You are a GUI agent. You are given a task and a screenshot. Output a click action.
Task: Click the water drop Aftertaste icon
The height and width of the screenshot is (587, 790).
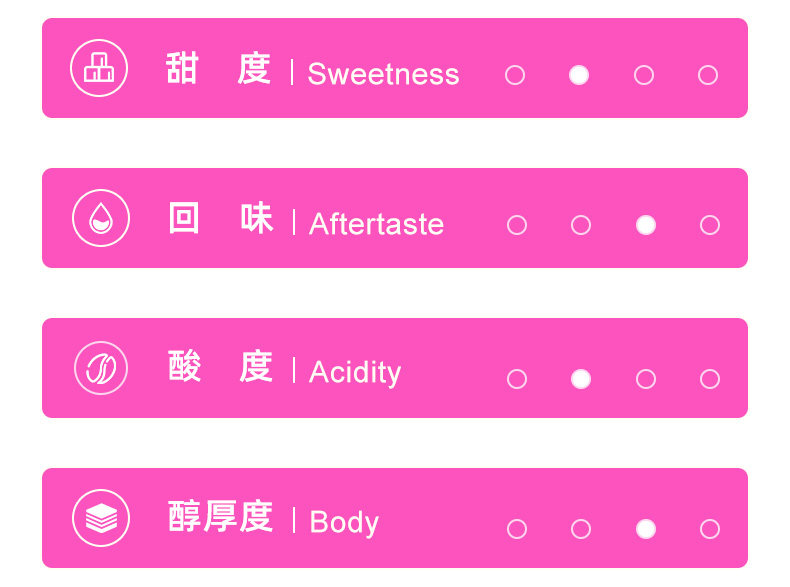point(101,218)
